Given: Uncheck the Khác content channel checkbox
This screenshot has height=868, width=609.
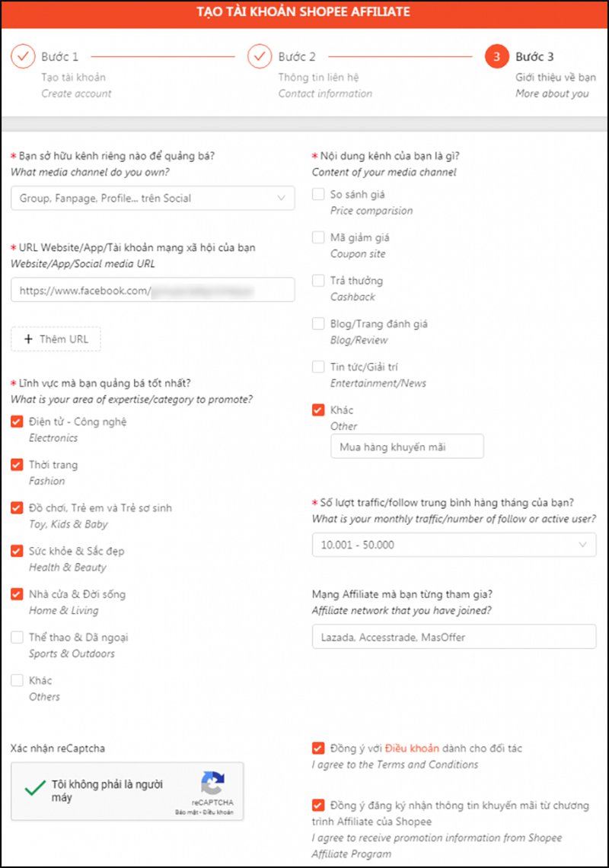Looking at the screenshot, I should coord(318,410).
